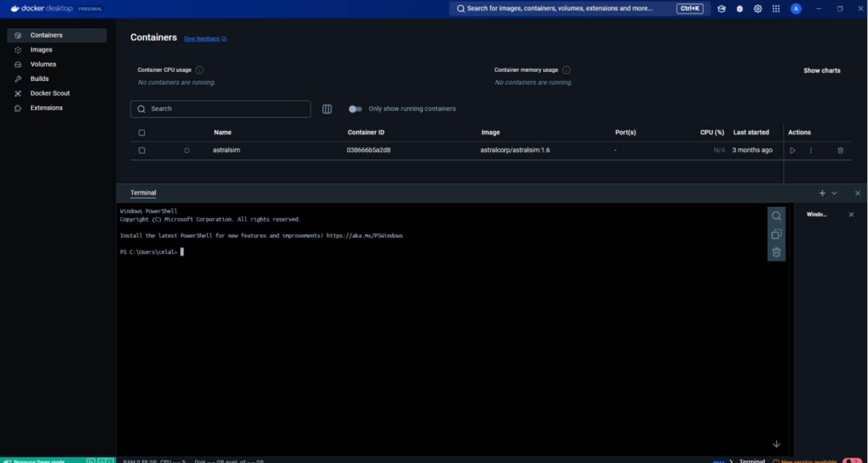
Task: Open the user account avatar A
Action: tap(796, 9)
